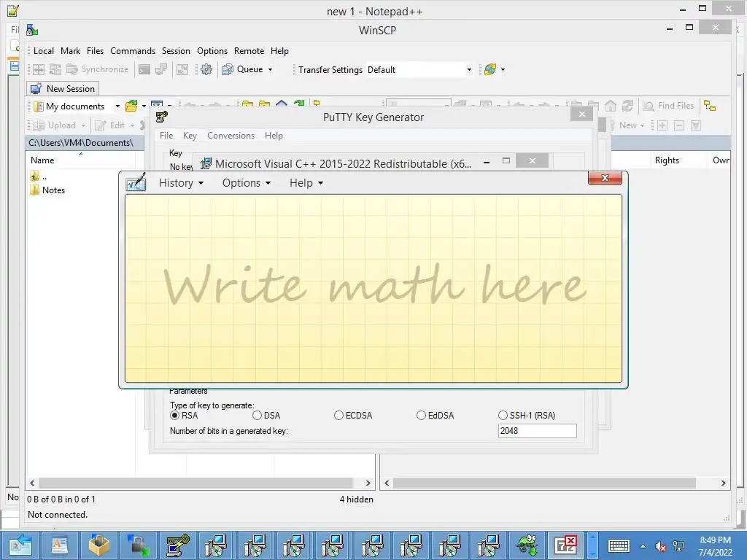Select the ECDSA key type radio button
The height and width of the screenshot is (560, 747).
(x=338, y=415)
